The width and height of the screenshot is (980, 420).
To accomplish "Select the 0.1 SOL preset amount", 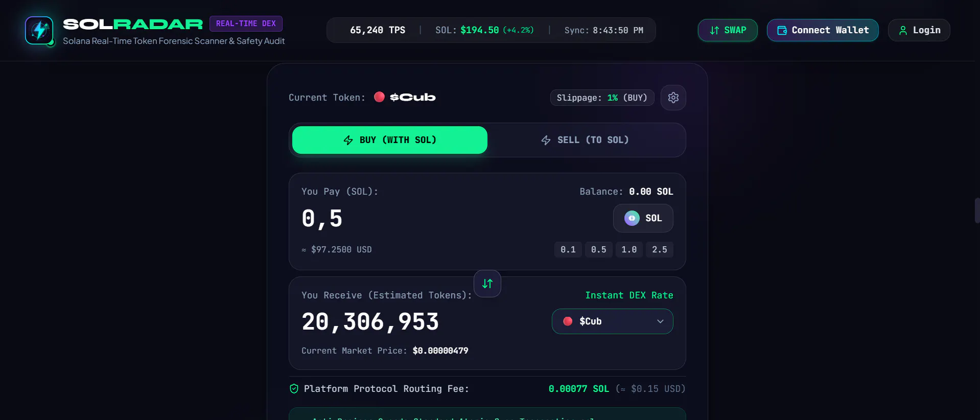I will pos(568,249).
